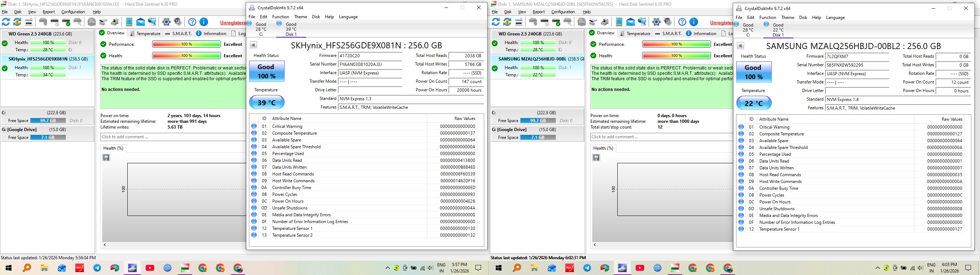Expand hidden tray icons near the 6:03 PM clock
This screenshot has width=980, height=275.
click(878, 268)
